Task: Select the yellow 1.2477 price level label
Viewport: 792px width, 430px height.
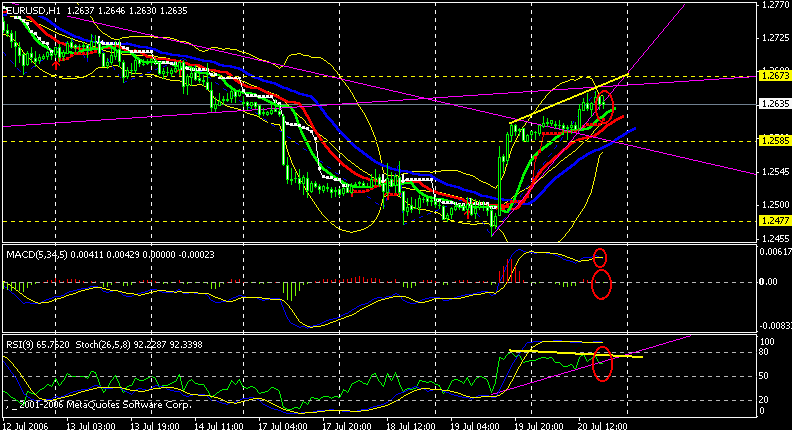Action: point(774,221)
